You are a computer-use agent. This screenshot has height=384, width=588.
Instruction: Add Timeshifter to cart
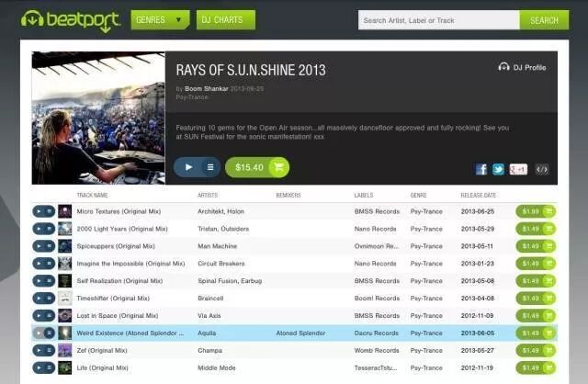(536, 299)
